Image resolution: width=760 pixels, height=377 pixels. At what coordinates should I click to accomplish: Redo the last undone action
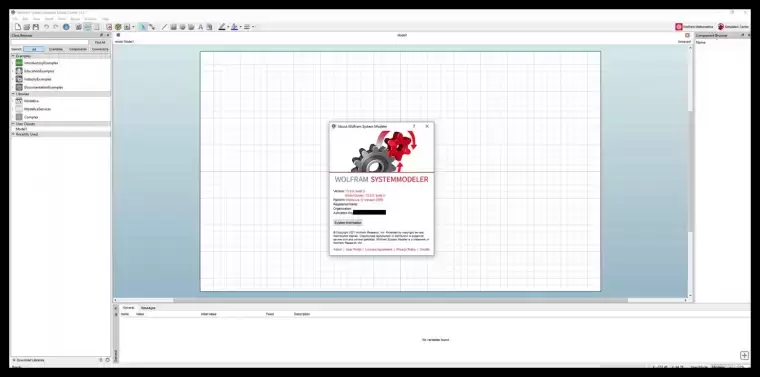pos(55,27)
